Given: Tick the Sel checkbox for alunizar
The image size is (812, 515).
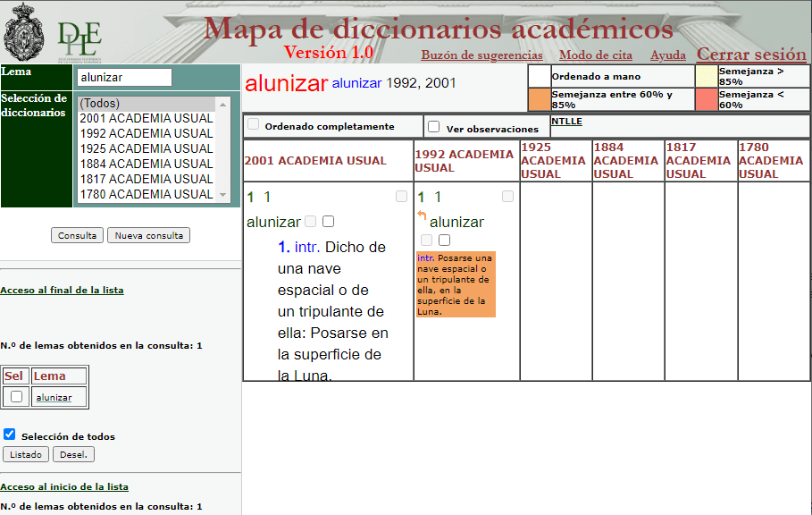Looking at the screenshot, I should click(x=16, y=397).
